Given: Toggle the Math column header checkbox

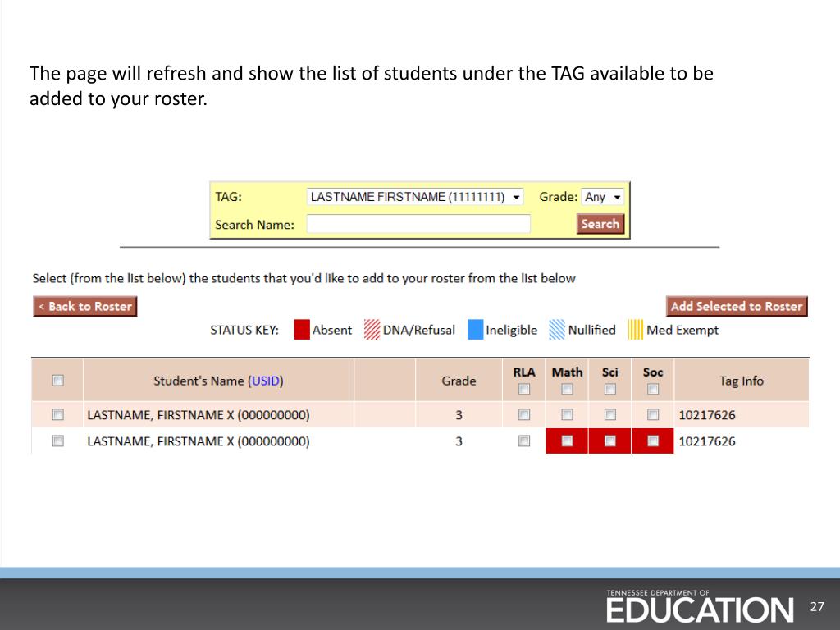Looking at the screenshot, I should 567,389.
